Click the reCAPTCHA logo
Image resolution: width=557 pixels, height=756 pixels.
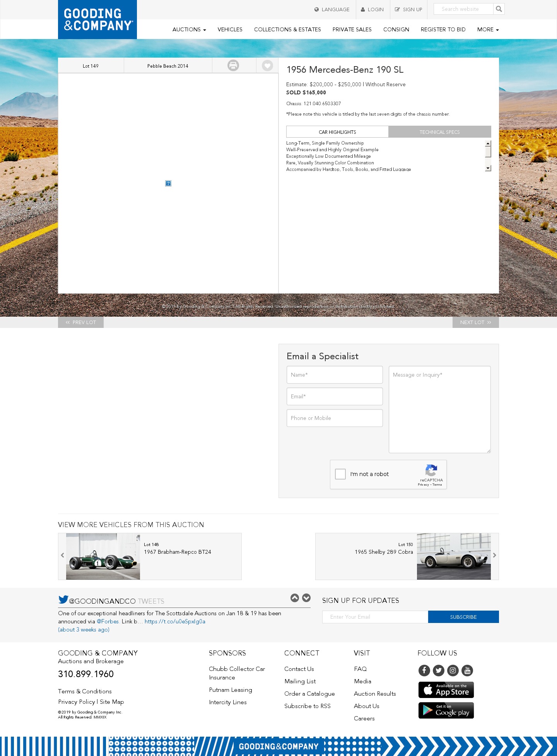click(431, 470)
